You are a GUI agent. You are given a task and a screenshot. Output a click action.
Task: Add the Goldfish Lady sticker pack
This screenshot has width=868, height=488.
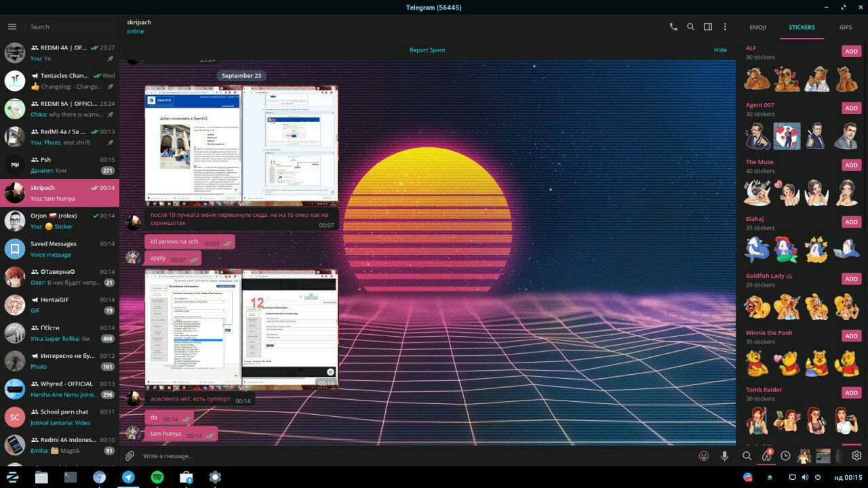point(851,279)
